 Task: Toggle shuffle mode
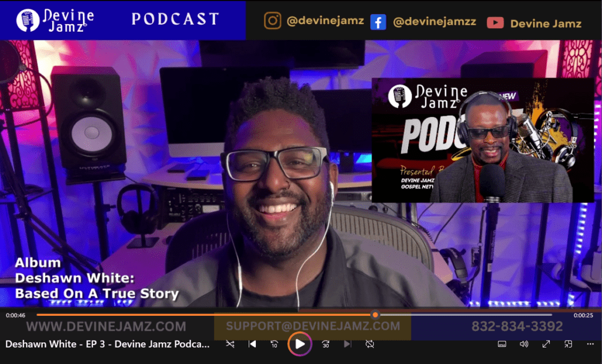[230, 344]
